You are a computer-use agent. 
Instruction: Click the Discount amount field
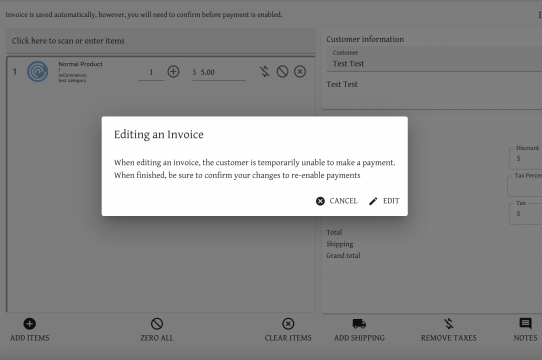tap(526, 159)
